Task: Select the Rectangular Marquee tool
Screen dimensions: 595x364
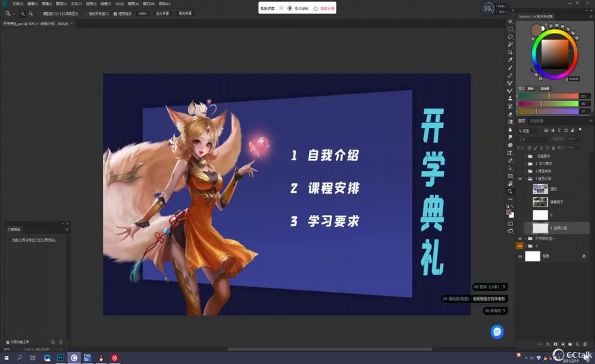Action: (x=510, y=29)
